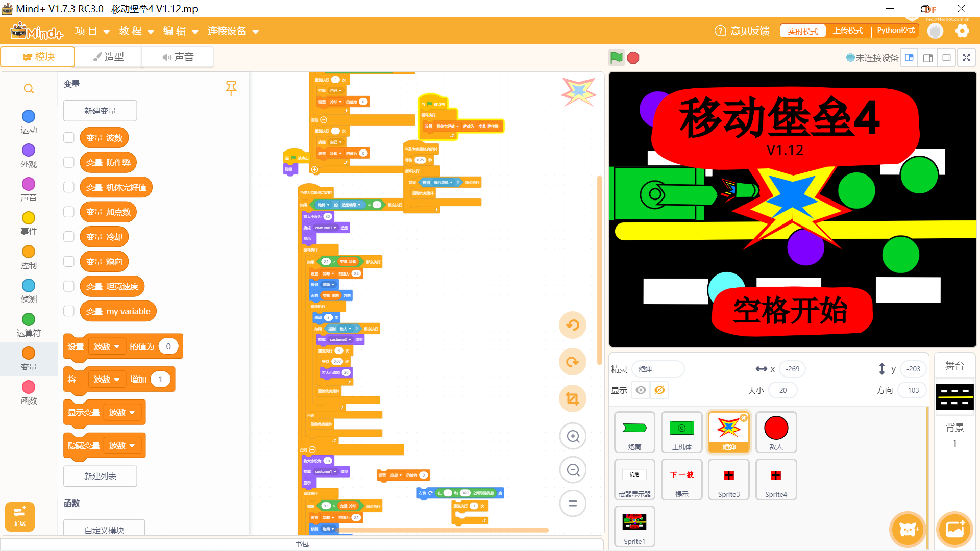
Task: Switch to the 声音 sounds tab
Action: [178, 57]
